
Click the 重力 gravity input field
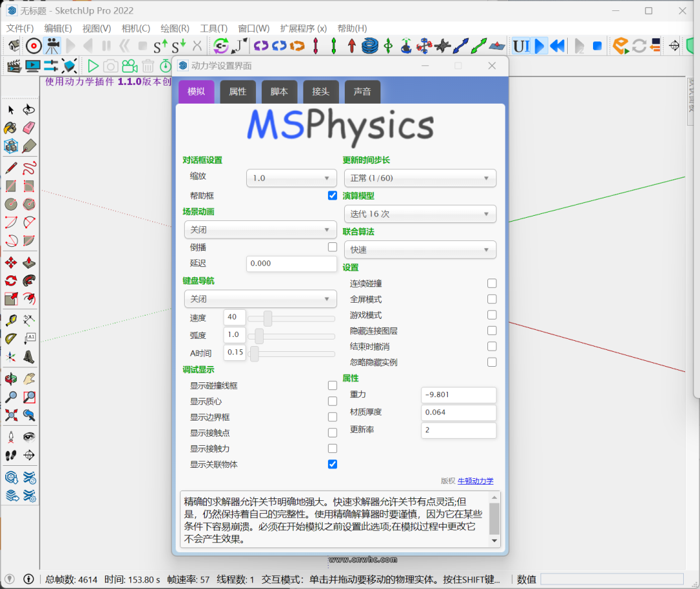point(458,395)
